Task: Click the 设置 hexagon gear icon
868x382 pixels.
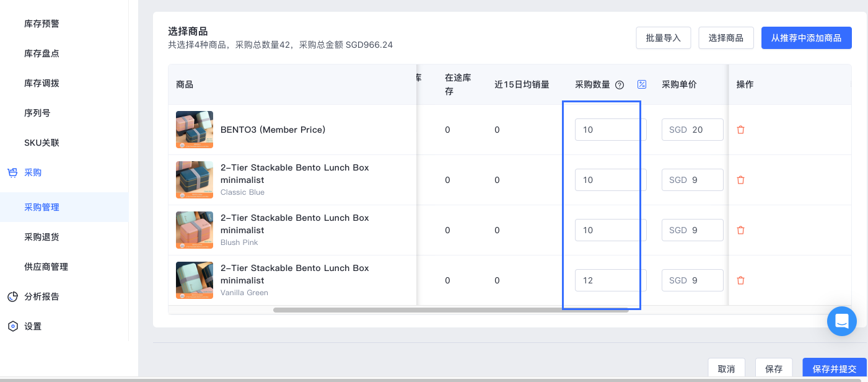Action: (12, 326)
